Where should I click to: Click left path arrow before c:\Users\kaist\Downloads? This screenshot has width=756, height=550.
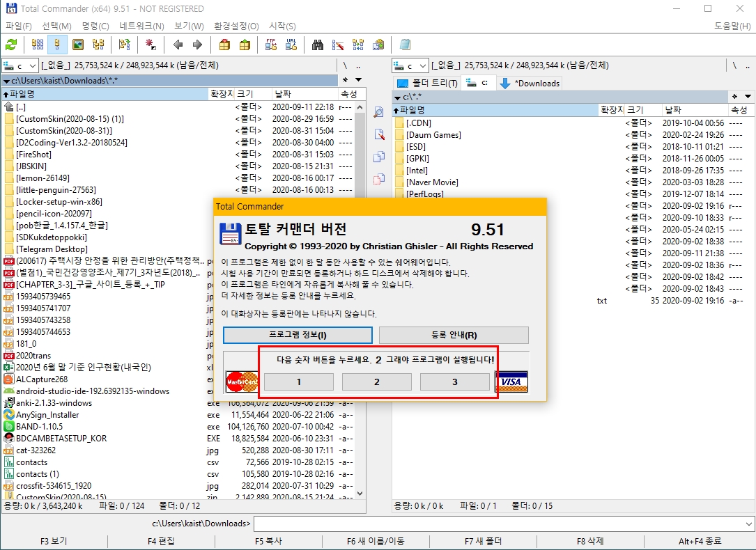tap(6, 81)
